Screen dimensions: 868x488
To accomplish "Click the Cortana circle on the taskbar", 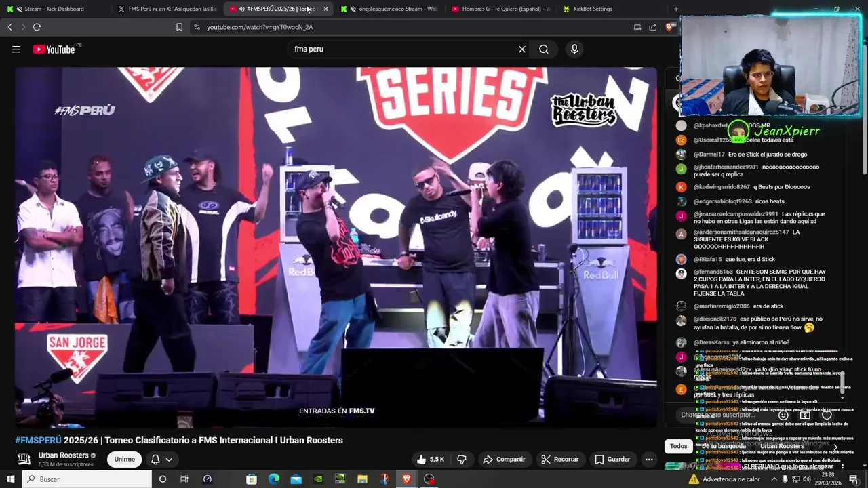I will (162, 479).
